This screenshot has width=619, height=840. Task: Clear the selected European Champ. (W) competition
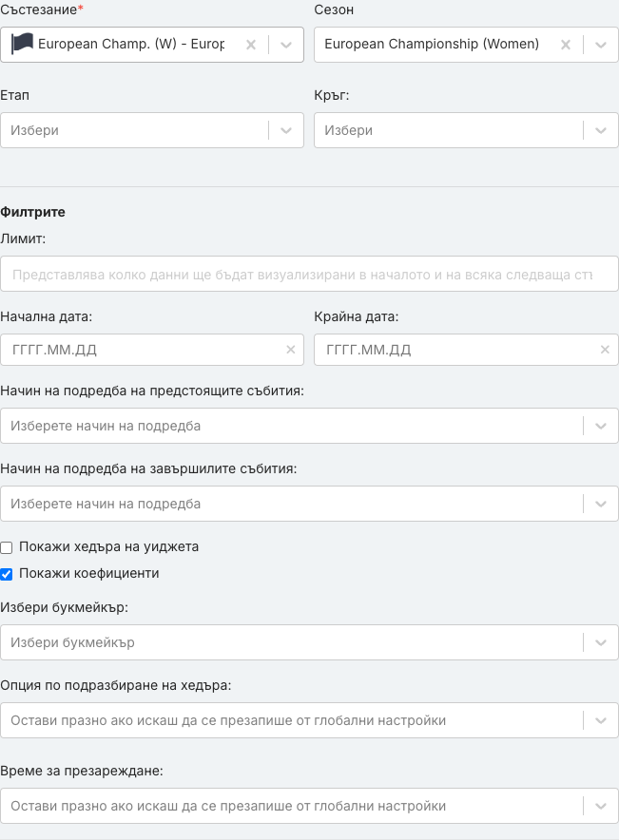pos(251,45)
